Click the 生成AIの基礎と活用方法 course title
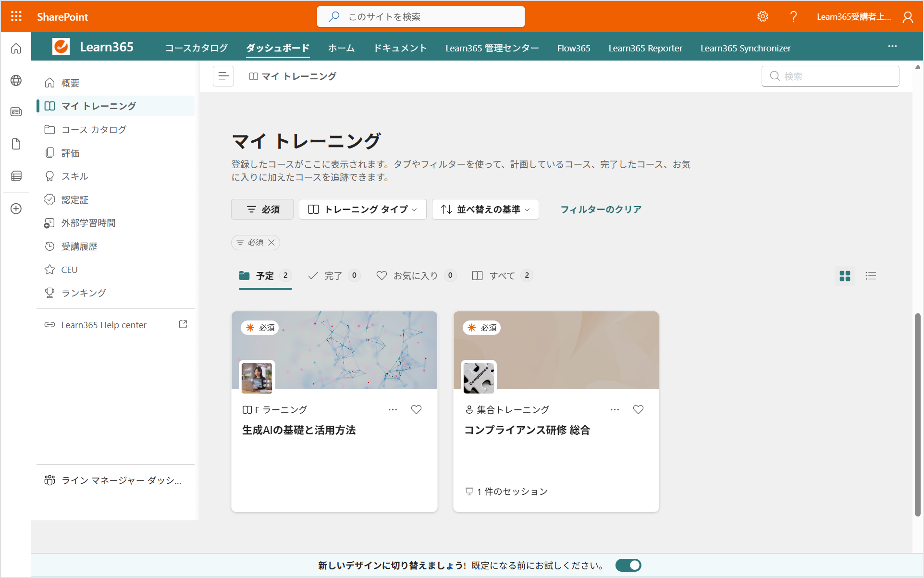 299,430
